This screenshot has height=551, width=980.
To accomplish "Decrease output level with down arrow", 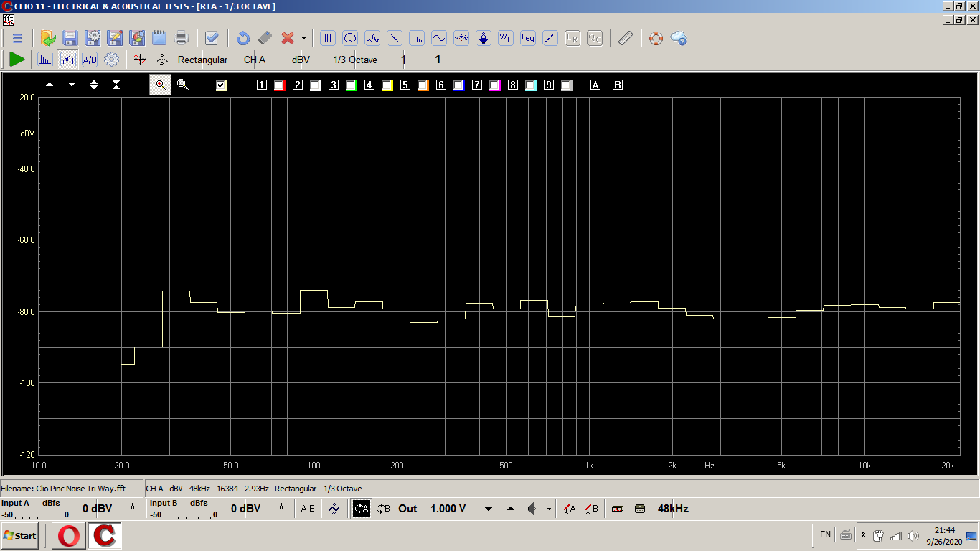I will tap(489, 509).
